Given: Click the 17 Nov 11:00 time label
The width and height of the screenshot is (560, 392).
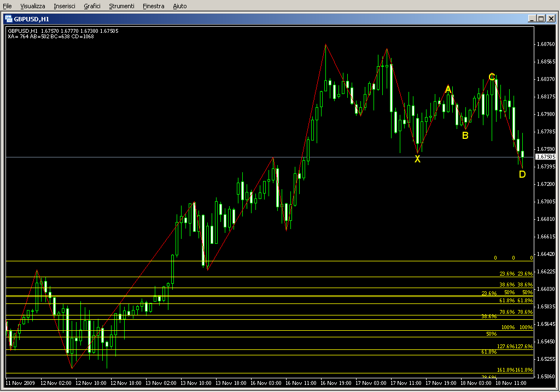Looking at the screenshot, I should point(406,383).
